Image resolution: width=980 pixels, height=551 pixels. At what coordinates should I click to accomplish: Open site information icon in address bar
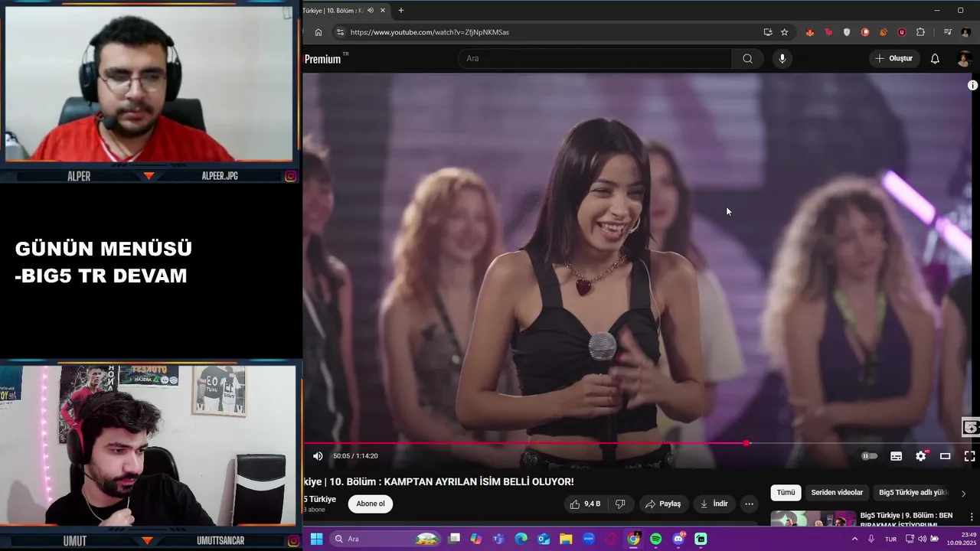point(340,32)
